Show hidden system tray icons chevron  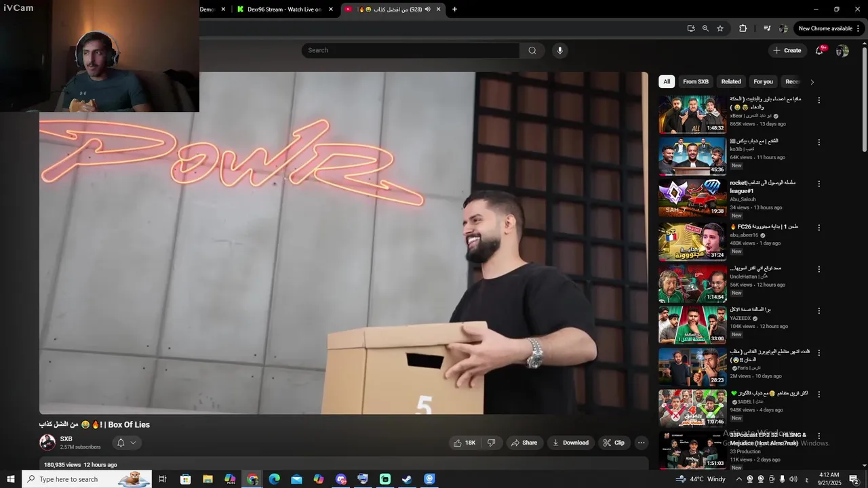738,479
